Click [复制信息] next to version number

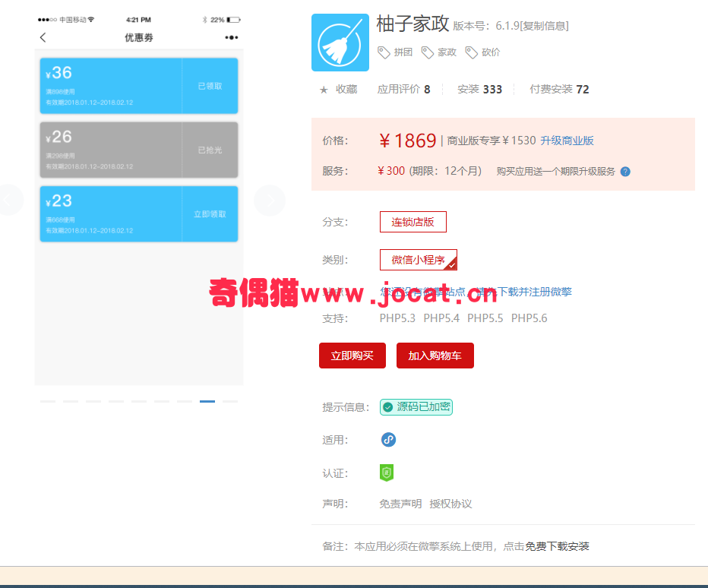coord(544,26)
